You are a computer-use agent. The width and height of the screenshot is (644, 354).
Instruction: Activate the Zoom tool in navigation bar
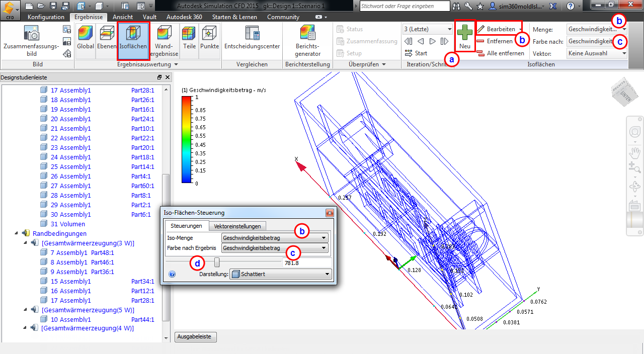[x=634, y=168]
